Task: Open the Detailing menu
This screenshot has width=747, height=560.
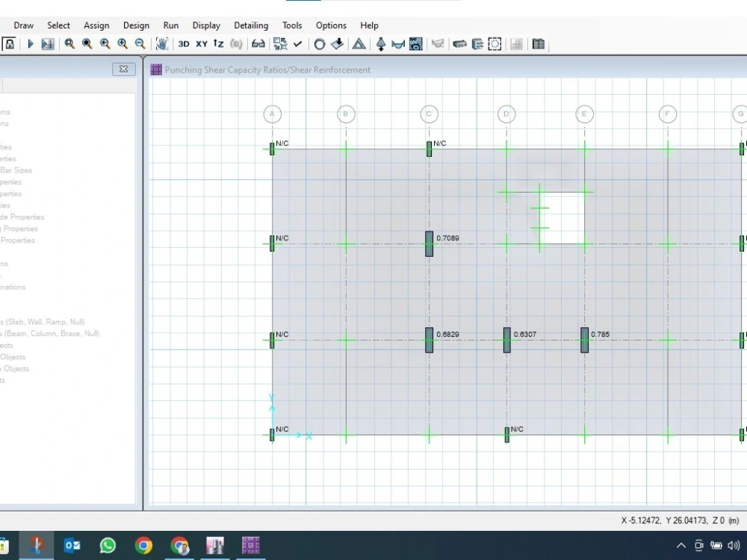Action: tap(251, 25)
